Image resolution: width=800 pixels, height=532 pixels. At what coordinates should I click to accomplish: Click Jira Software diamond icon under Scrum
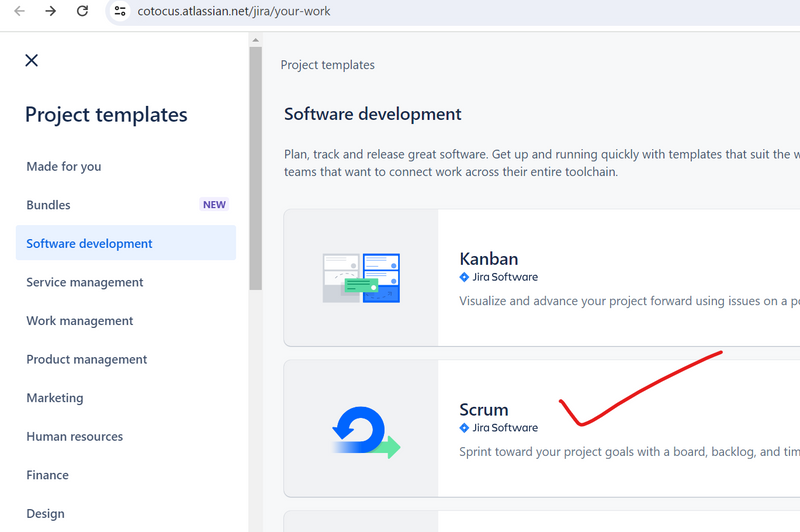464,428
